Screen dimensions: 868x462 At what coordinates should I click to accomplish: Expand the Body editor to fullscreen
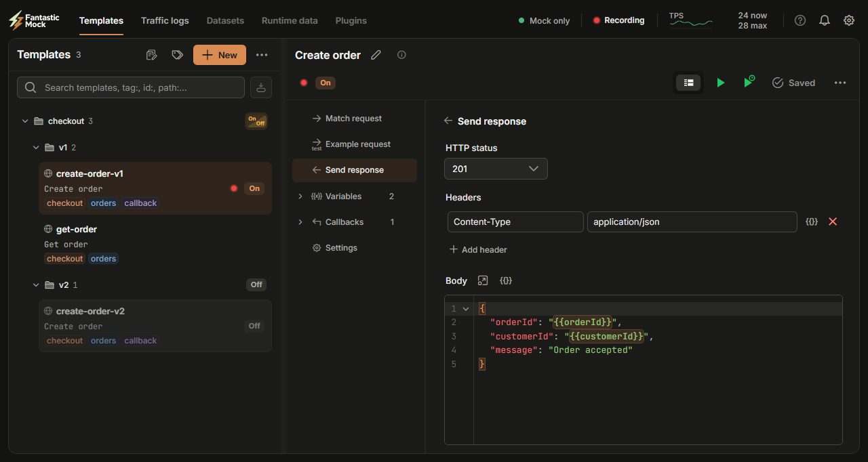pyautogui.click(x=483, y=280)
